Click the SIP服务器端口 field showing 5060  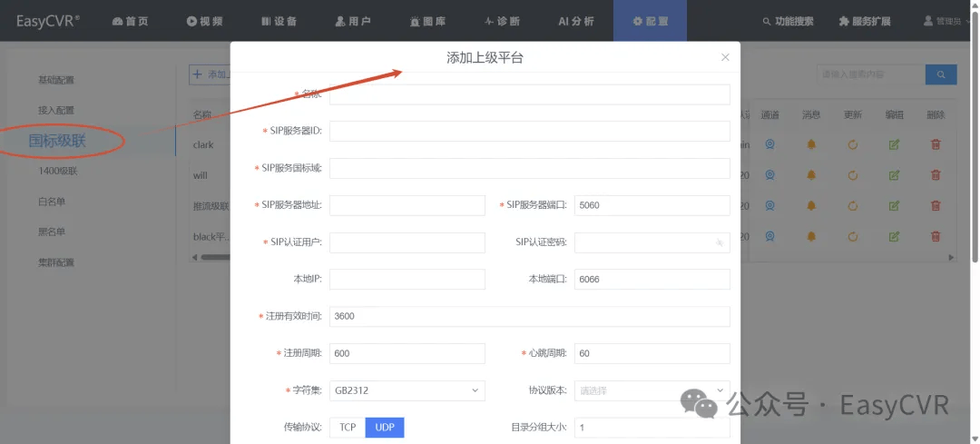tap(652, 205)
